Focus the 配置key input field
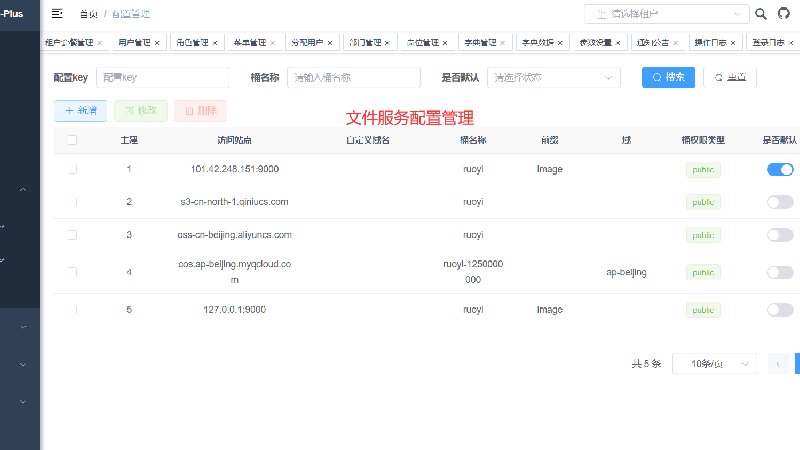 pos(162,78)
